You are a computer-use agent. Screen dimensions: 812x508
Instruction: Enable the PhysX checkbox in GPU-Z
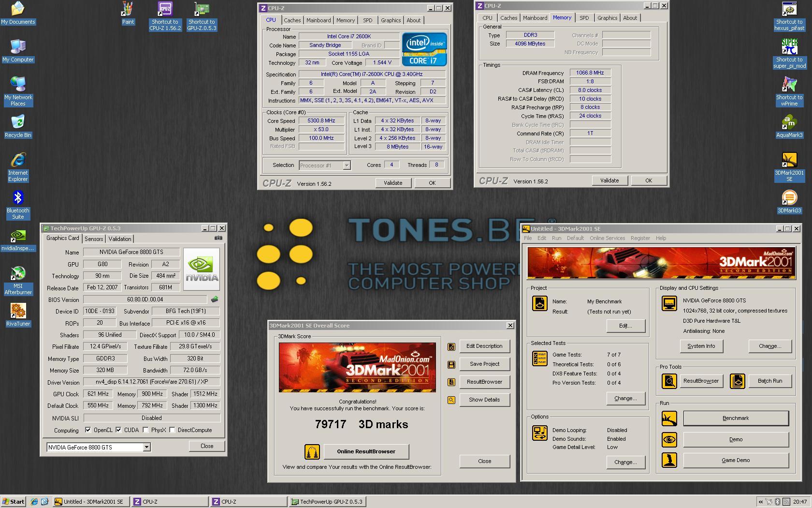[x=145, y=430]
